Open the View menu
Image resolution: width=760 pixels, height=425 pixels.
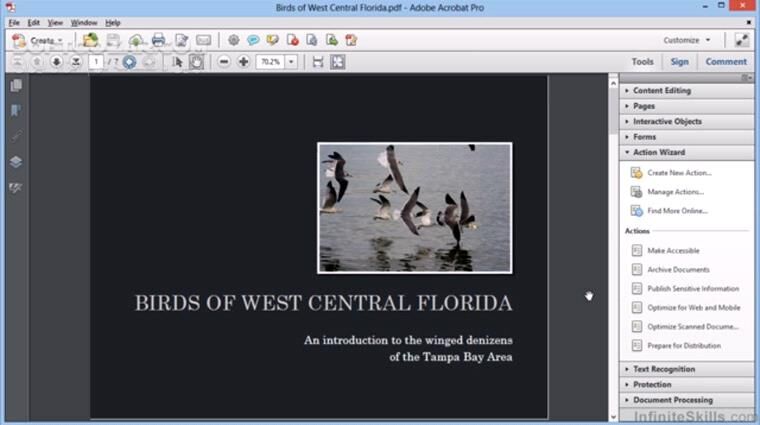[55, 22]
